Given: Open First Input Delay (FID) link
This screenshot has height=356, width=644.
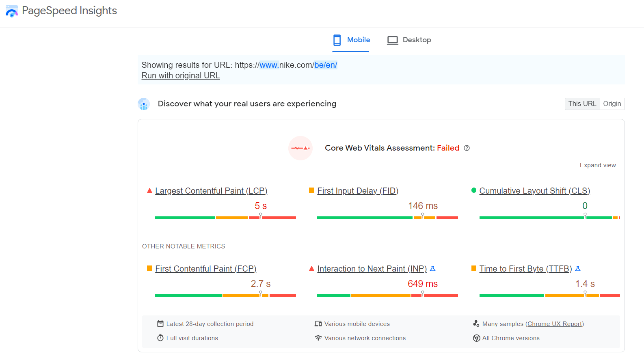Looking at the screenshot, I should pos(358,191).
